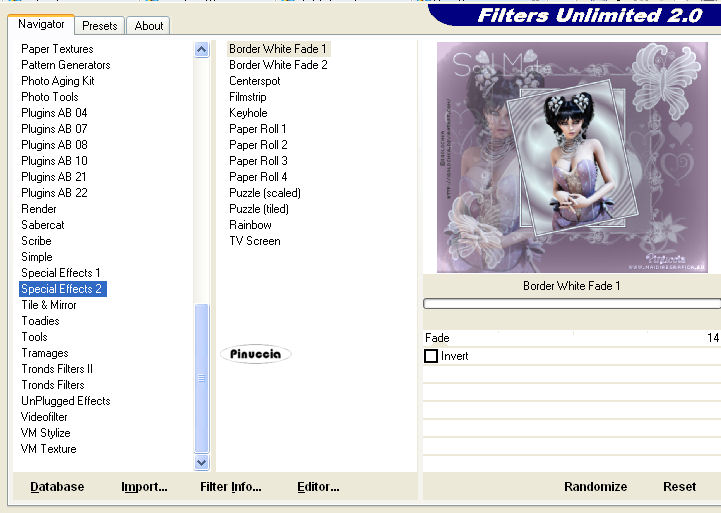
Task: Click the category list scrollbar thumb
Action: pyautogui.click(x=201, y=378)
